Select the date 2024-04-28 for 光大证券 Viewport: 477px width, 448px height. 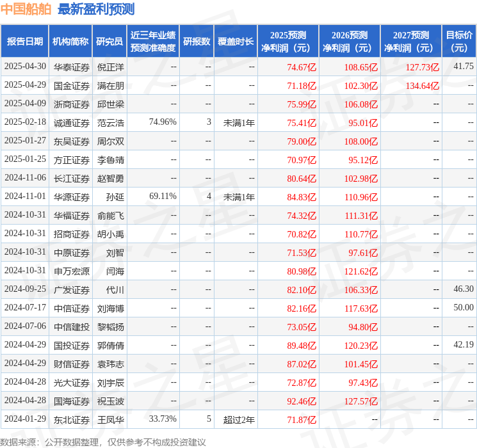pyautogui.click(x=25, y=381)
